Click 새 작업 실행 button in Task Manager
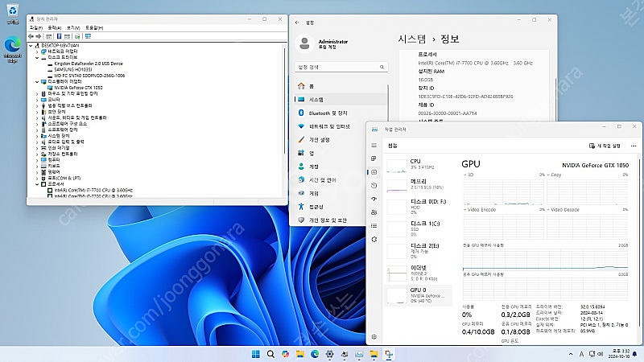Image resolution: width=644 pixels, height=362 pixels. coord(605,146)
